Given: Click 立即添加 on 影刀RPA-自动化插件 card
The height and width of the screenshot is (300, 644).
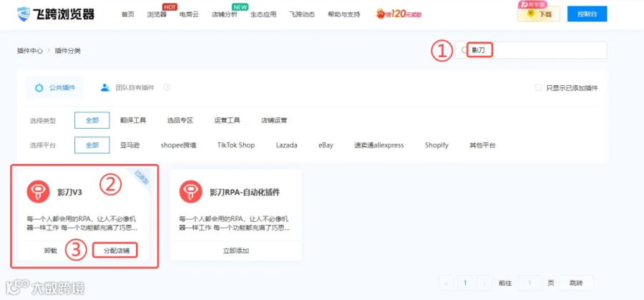Looking at the screenshot, I should 235,251.
